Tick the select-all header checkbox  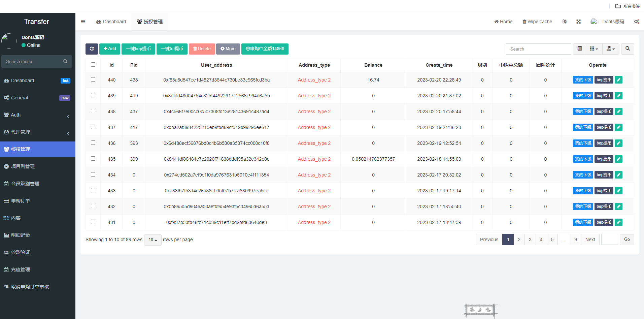click(x=93, y=65)
